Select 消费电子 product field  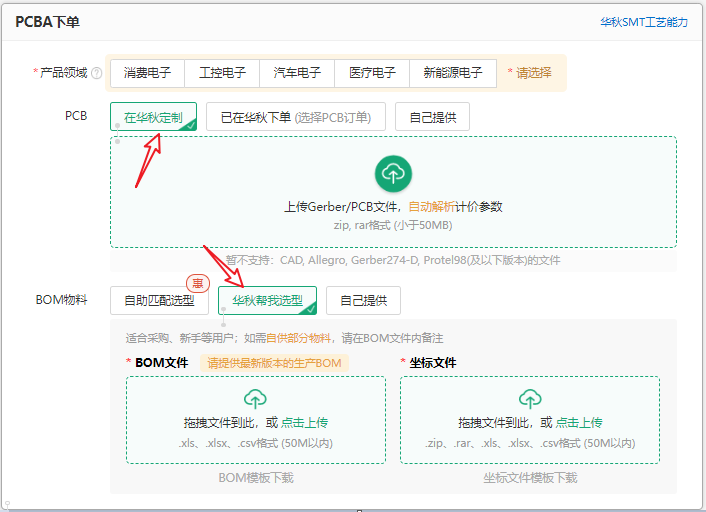[147, 73]
